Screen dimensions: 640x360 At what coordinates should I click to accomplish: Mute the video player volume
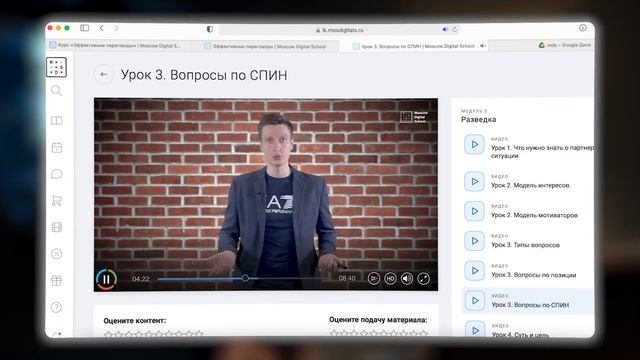[x=407, y=279]
